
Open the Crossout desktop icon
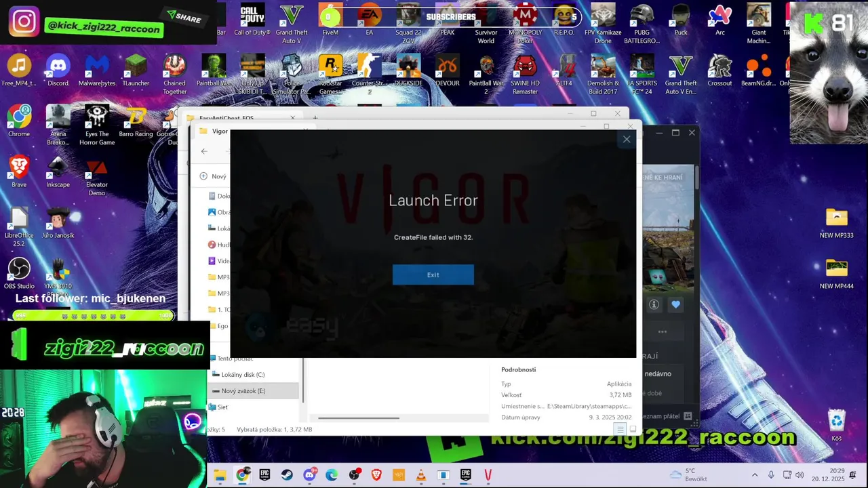[720, 70]
